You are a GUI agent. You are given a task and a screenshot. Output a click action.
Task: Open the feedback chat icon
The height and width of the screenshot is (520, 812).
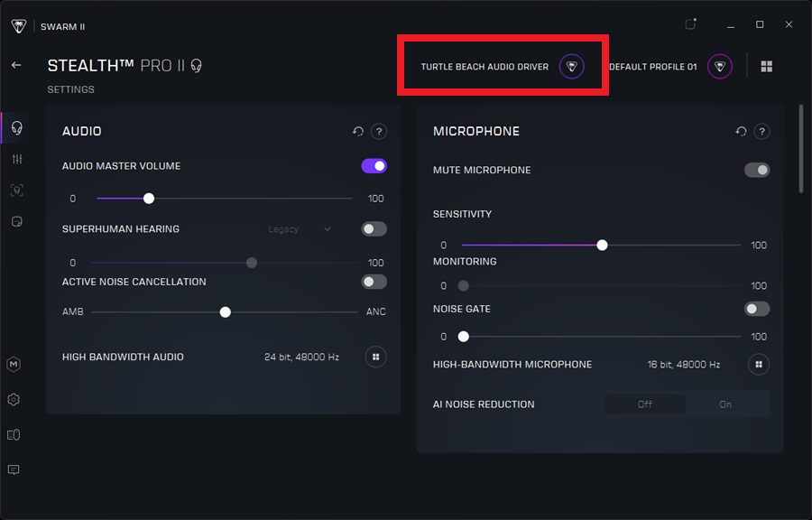[14, 469]
